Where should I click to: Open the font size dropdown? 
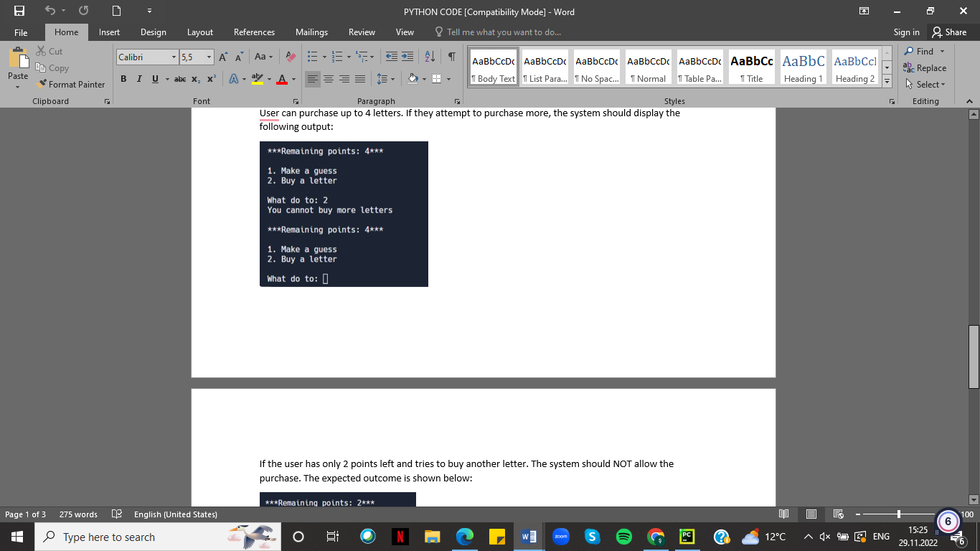click(x=209, y=57)
